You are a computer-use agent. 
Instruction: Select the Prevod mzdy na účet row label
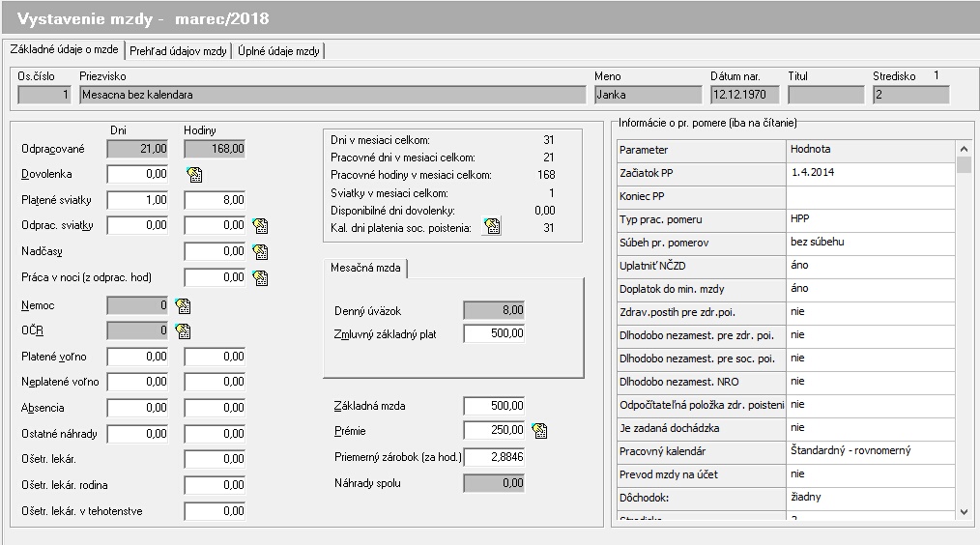click(702, 474)
